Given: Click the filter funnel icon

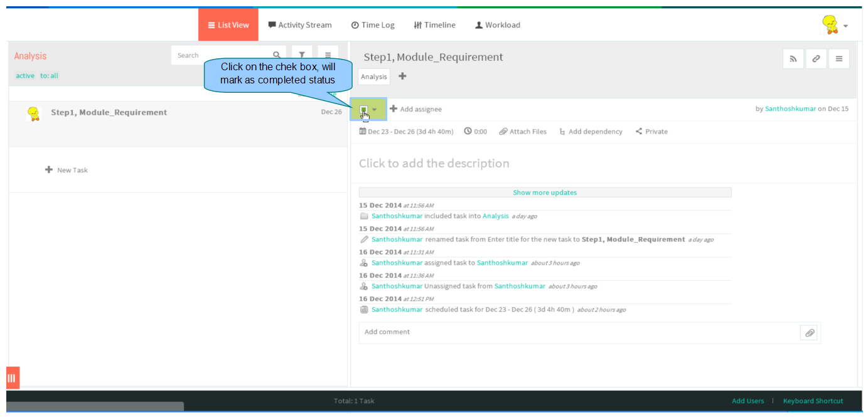Looking at the screenshot, I should tap(302, 55).
